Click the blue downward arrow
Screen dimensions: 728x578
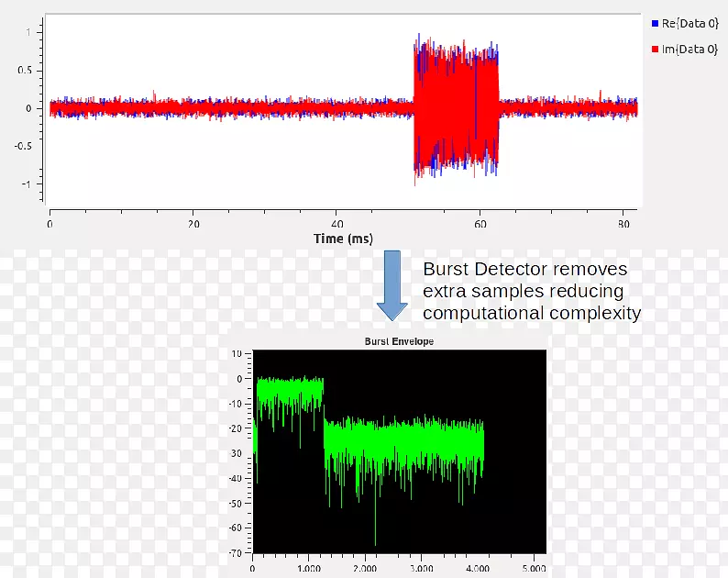[x=392, y=285]
